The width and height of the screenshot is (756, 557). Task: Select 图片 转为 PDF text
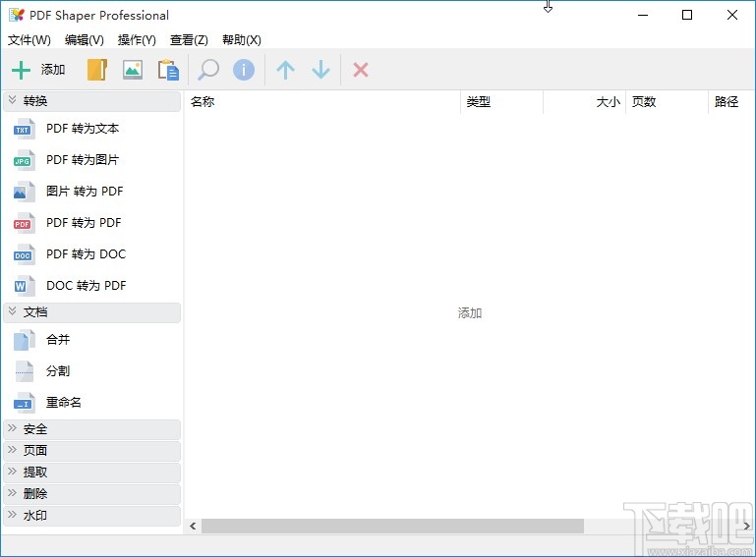[85, 192]
